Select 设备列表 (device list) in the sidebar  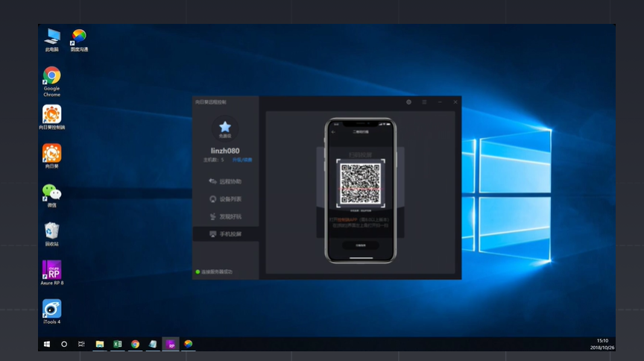pos(226,199)
